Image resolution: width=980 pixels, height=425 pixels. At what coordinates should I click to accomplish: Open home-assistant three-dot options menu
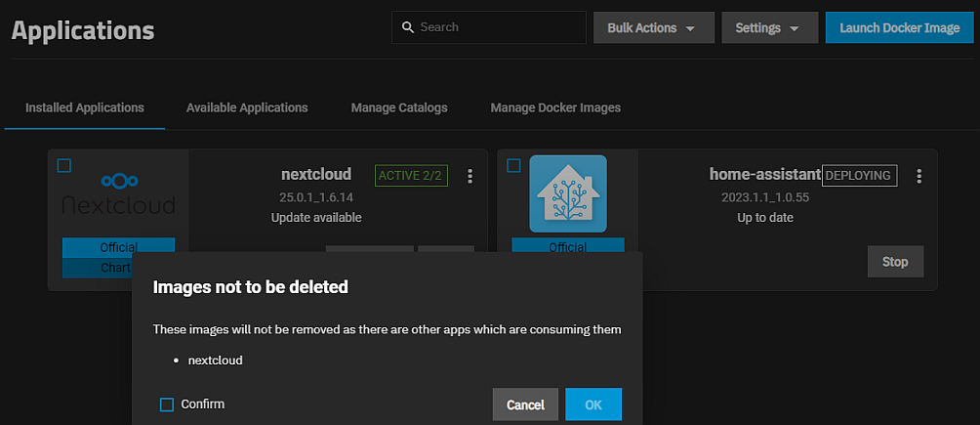click(919, 177)
